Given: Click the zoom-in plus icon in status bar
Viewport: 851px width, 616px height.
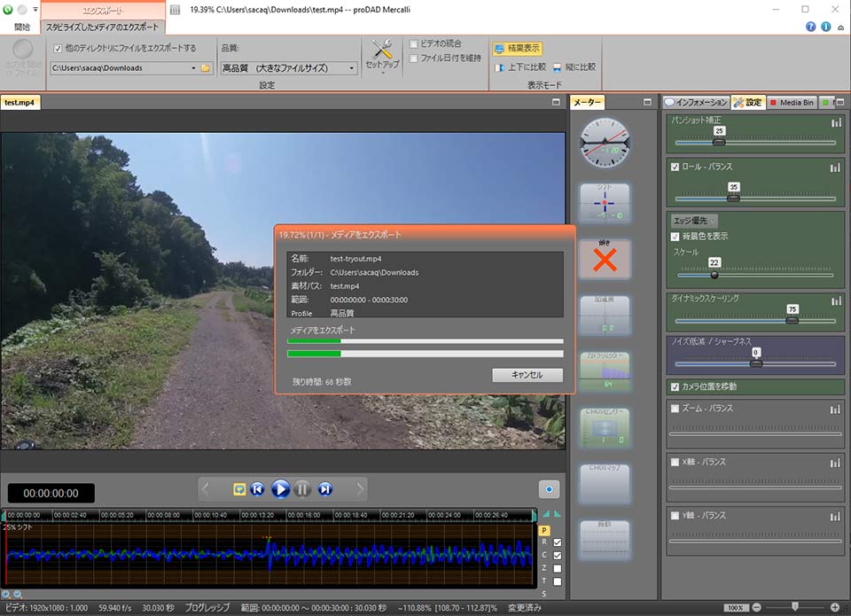Looking at the screenshot, I should 835,607.
